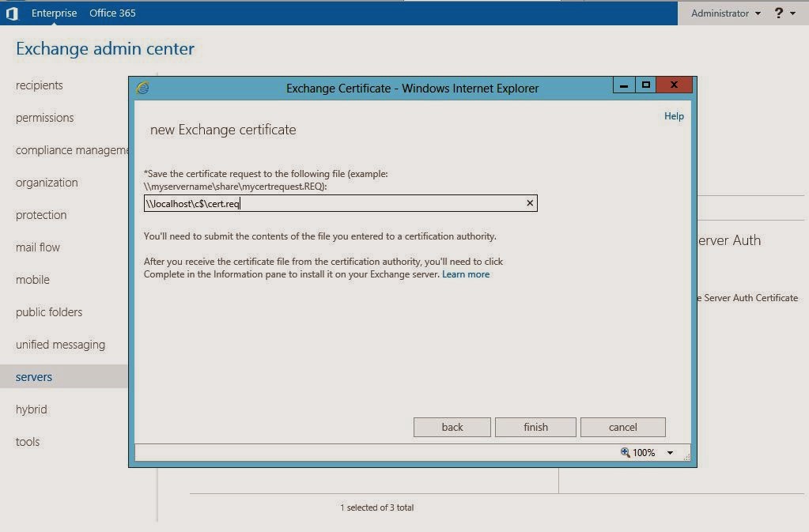Click the Internet Explorer icon in dialog title
The image size is (809, 532).
point(142,88)
